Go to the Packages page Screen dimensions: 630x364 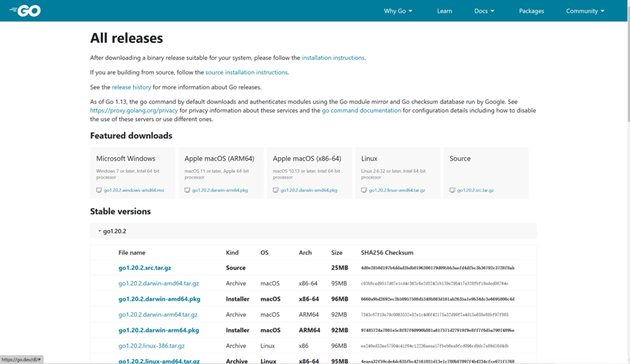pyautogui.click(x=531, y=11)
